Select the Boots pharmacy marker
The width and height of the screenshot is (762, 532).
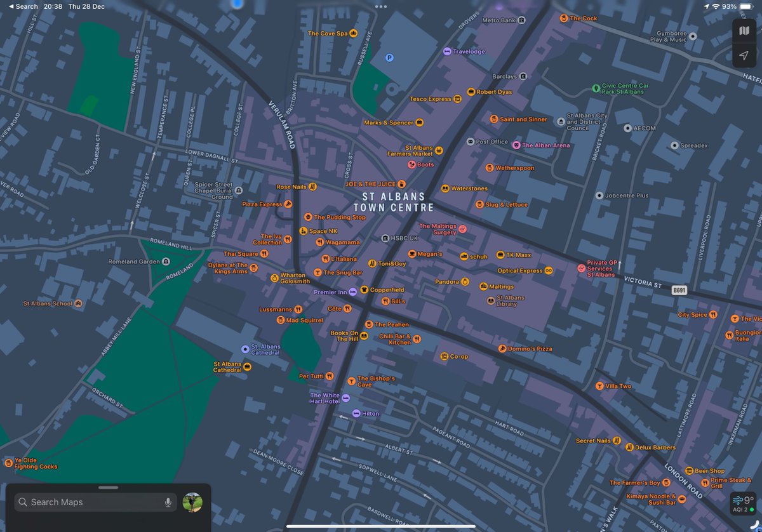411,165
